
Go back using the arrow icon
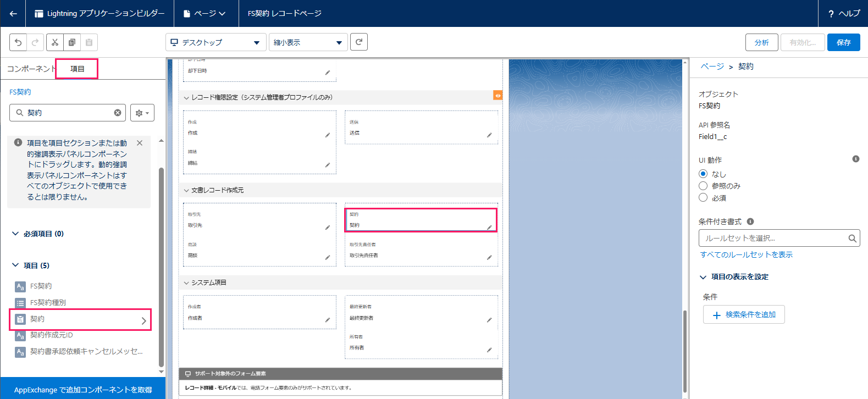pyautogui.click(x=13, y=13)
